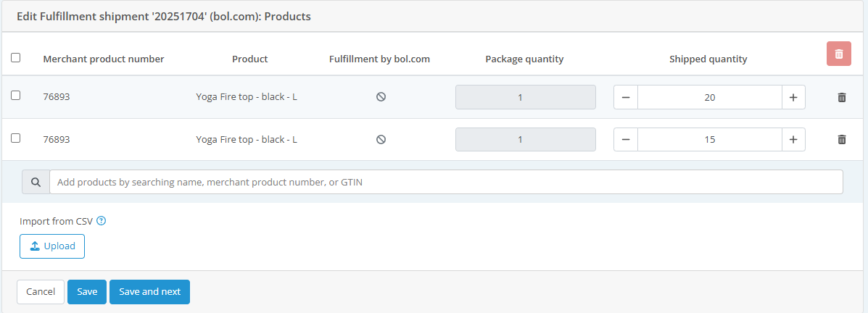Click the Import from CSV help icon
Viewport: 868px width, 313px height.
[x=102, y=221]
